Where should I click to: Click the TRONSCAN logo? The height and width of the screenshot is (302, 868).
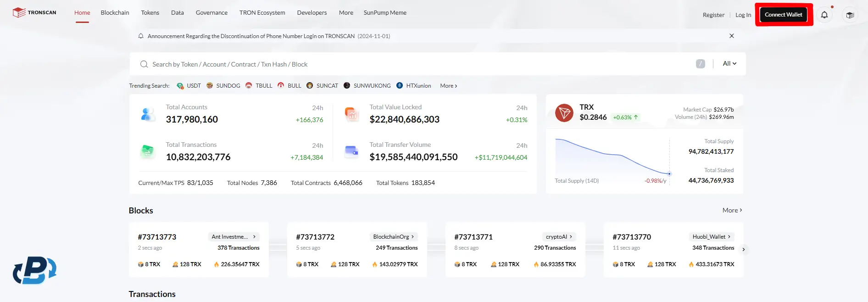[34, 12]
